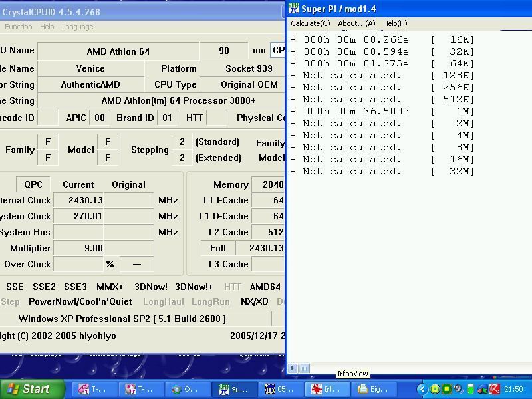
Task: Click the 32K result line 00.594s
Action: (x=382, y=52)
